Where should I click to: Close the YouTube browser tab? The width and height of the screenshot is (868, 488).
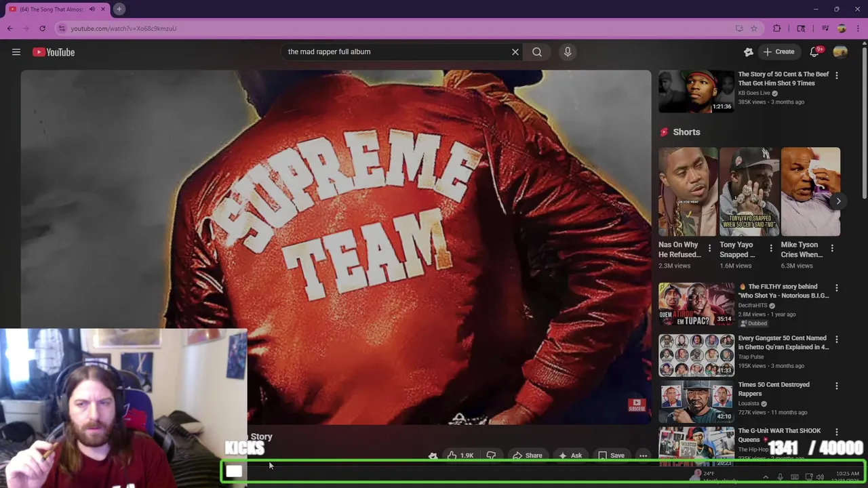(103, 9)
